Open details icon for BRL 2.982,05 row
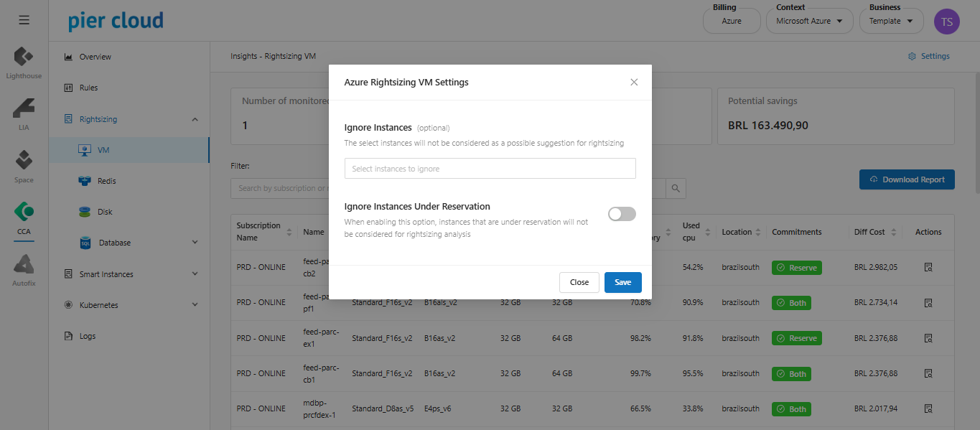The width and height of the screenshot is (980, 430). 928,268
